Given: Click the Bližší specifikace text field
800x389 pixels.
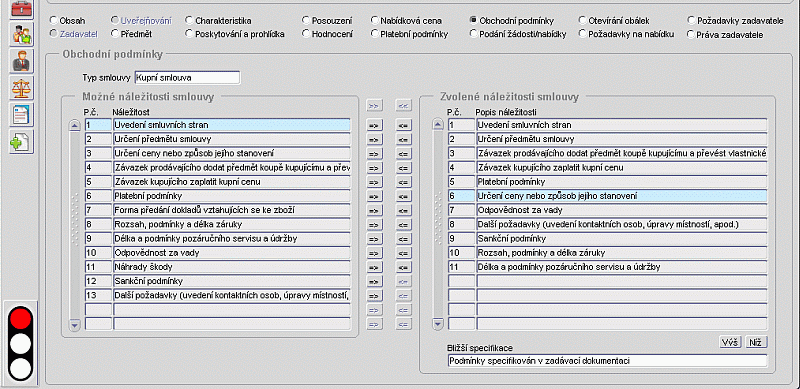Looking at the screenshot, I should (607, 361).
